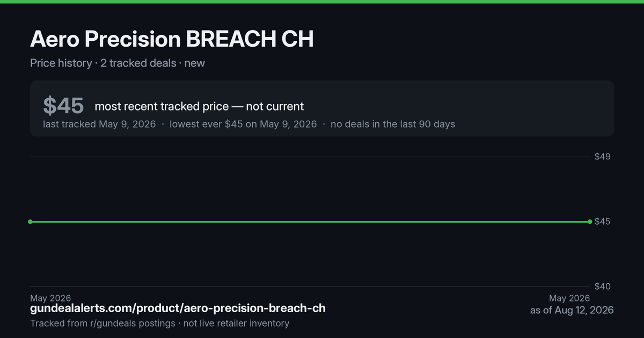Click the middle of the green price line

point(310,222)
